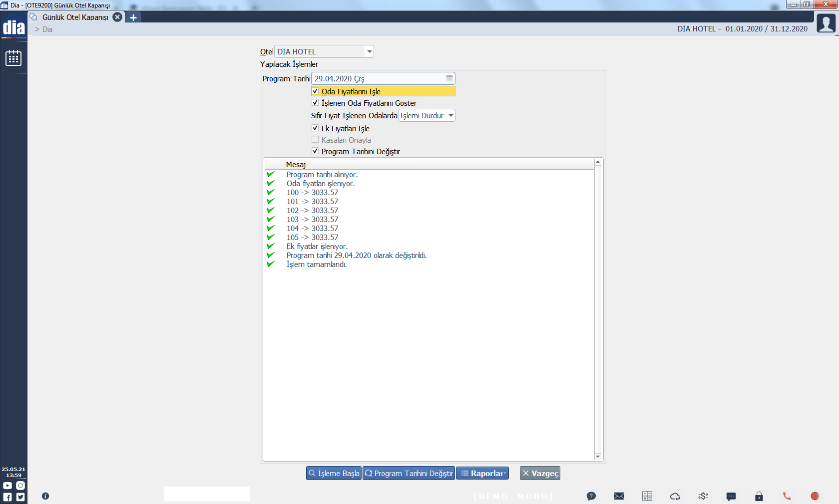The width and height of the screenshot is (839, 504).
Task: Click İşleme Başla button
Action: [334, 473]
